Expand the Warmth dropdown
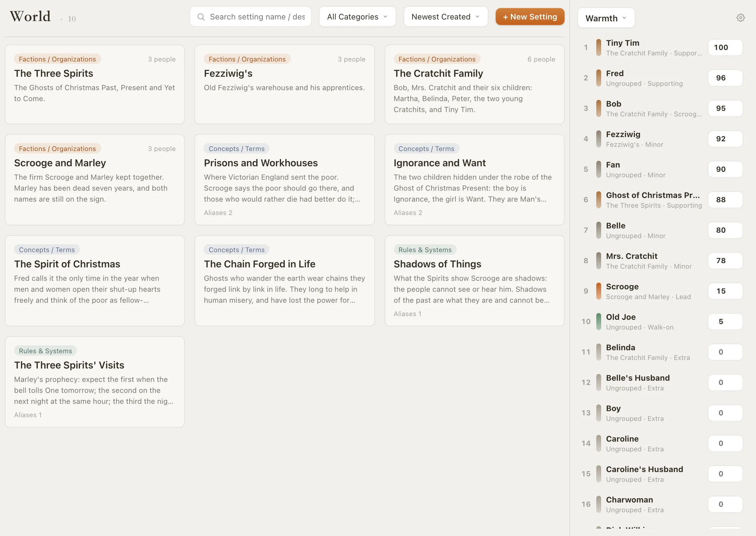756x536 pixels. [x=606, y=18]
